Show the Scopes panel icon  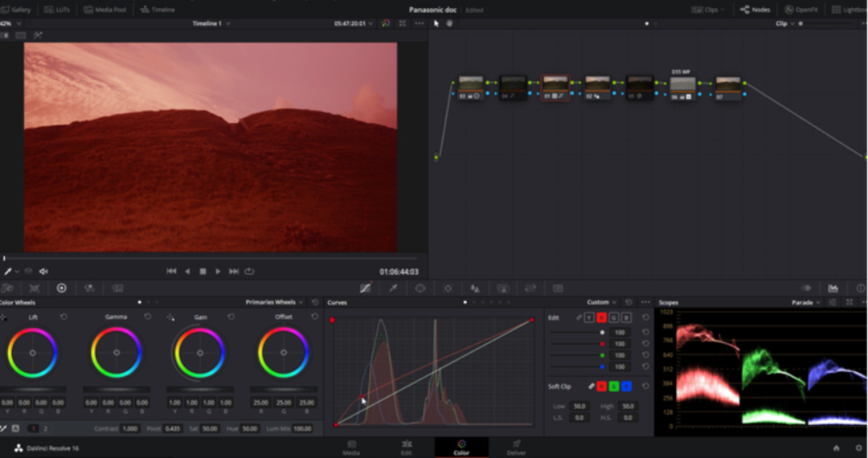click(833, 288)
